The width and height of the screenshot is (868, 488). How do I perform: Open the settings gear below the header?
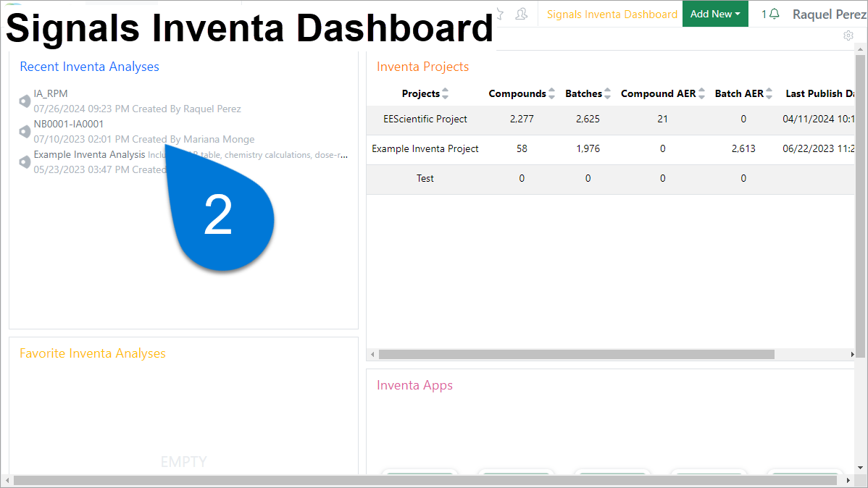click(x=848, y=35)
